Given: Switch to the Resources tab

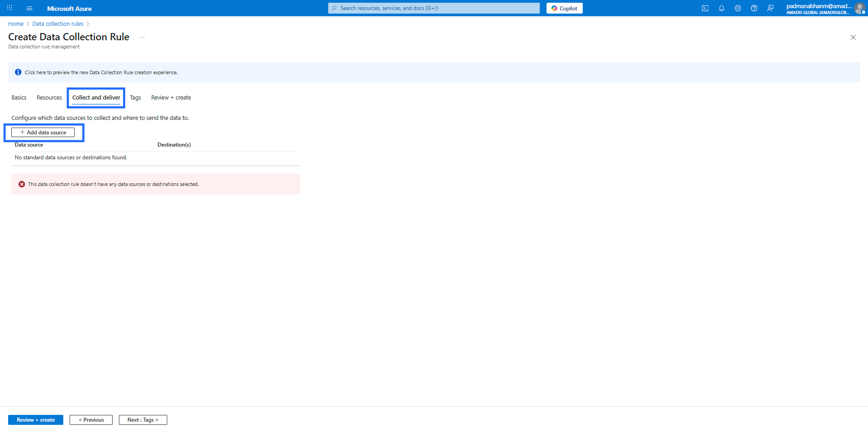Looking at the screenshot, I should pos(49,98).
